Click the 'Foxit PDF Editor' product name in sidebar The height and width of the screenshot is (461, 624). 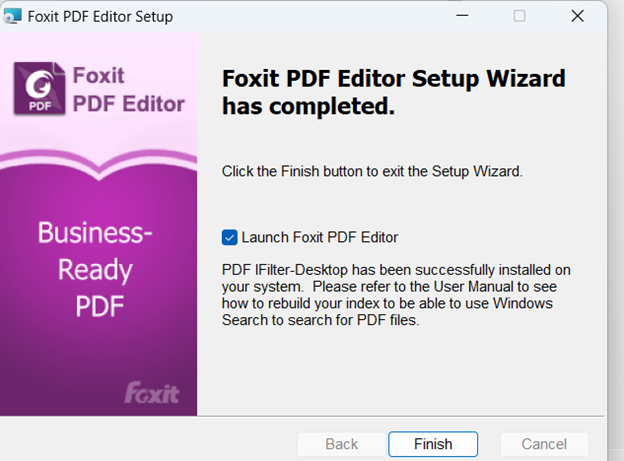point(129,89)
